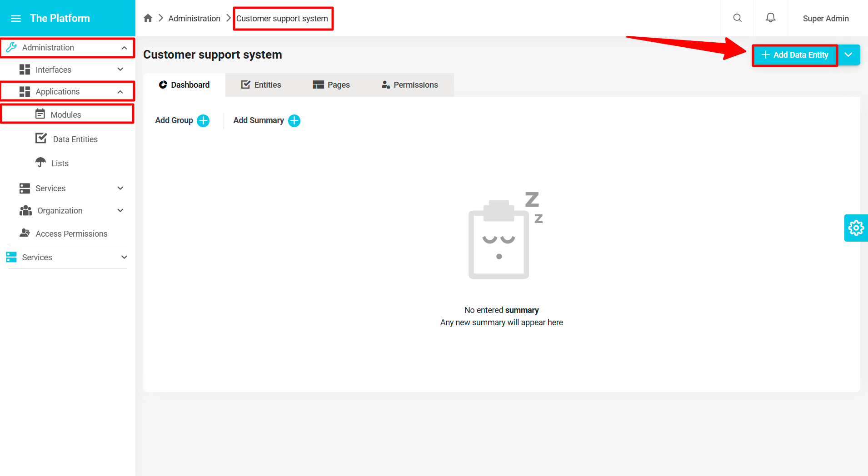
Task: Open search with magnifier icon
Action: point(737,18)
